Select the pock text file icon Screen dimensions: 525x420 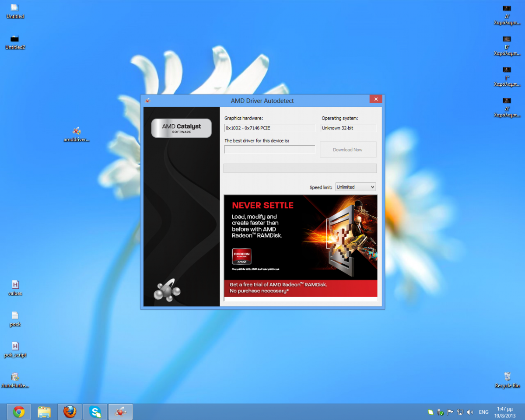pos(15,319)
